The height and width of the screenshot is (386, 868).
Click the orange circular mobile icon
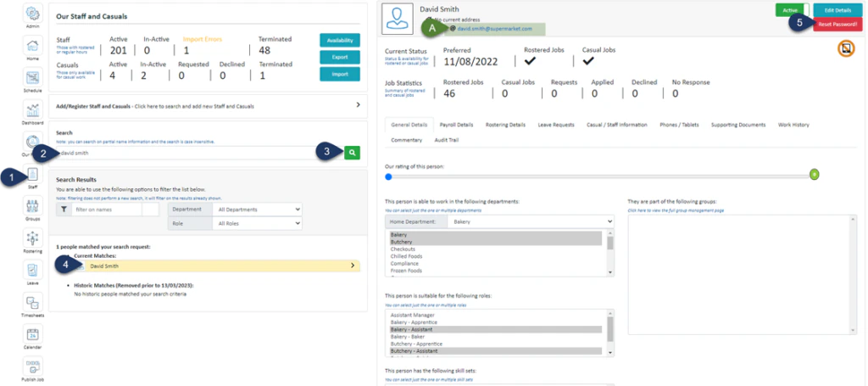click(x=845, y=48)
